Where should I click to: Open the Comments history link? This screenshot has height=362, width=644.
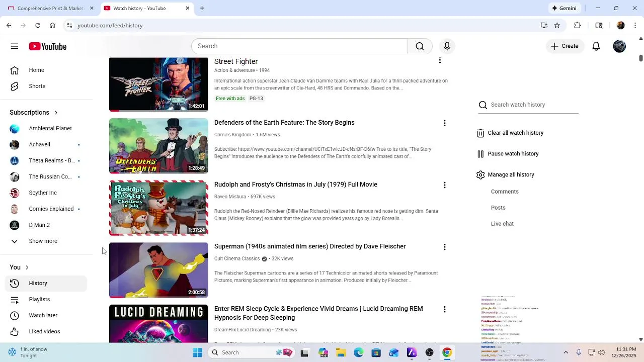click(505, 192)
